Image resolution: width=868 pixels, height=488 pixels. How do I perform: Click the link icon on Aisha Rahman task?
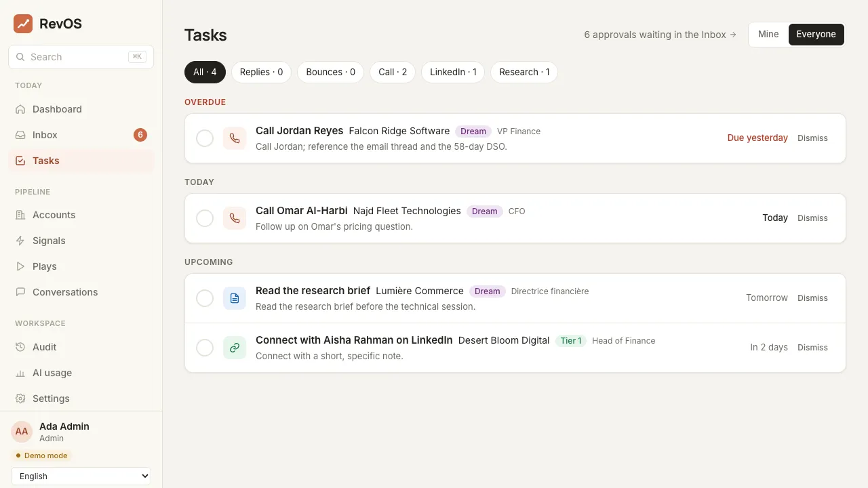pyautogui.click(x=235, y=348)
